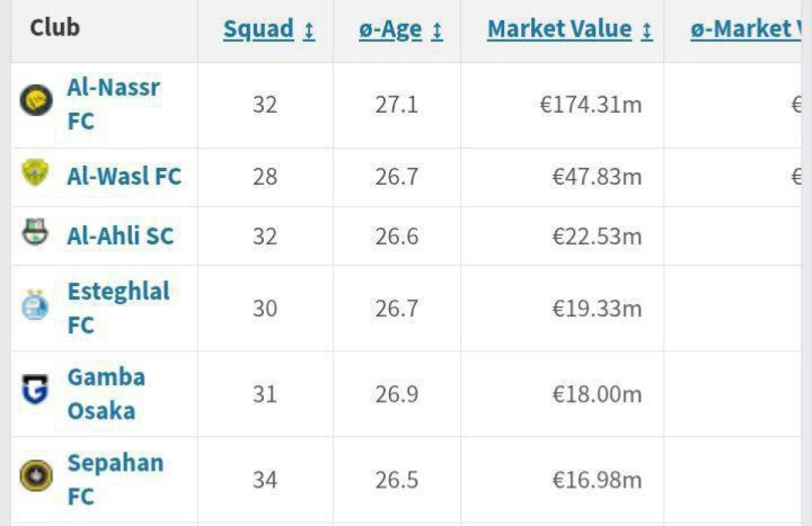Open the Esteghlal FC club link

point(118,308)
